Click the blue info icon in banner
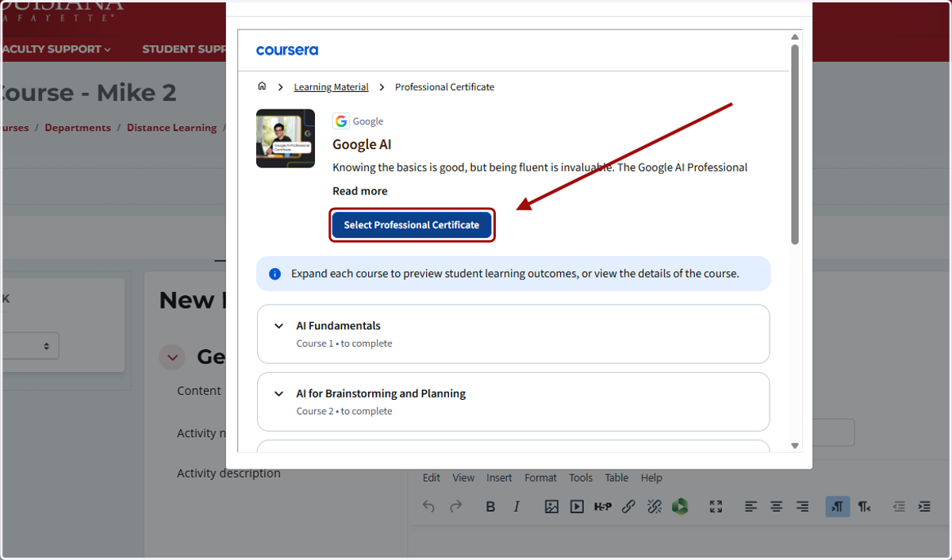952x560 pixels. [274, 274]
